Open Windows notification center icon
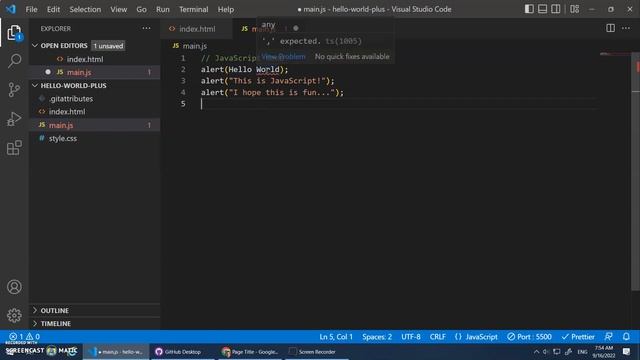Screen dimensions: 640x360 (627, 351)
